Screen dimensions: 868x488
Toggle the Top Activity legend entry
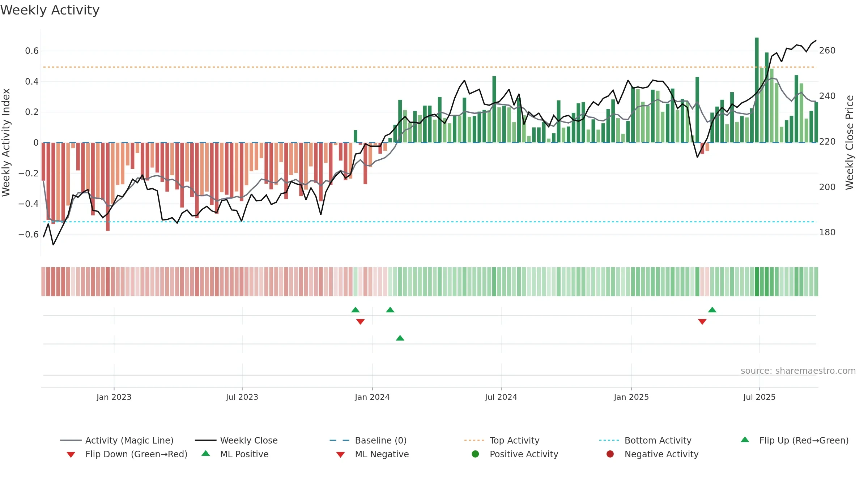click(x=502, y=440)
